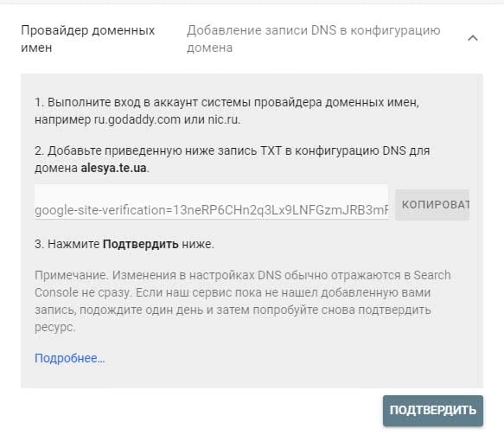Click the 'Добавление записи DNS' header description
504x435 pixels.
click(x=314, y=39)
